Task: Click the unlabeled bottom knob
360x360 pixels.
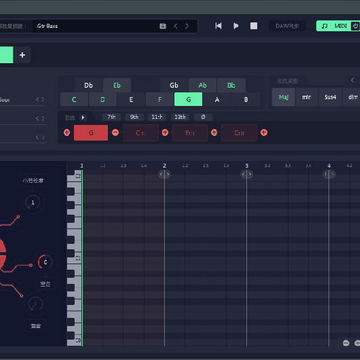Action: pos(35,304)
